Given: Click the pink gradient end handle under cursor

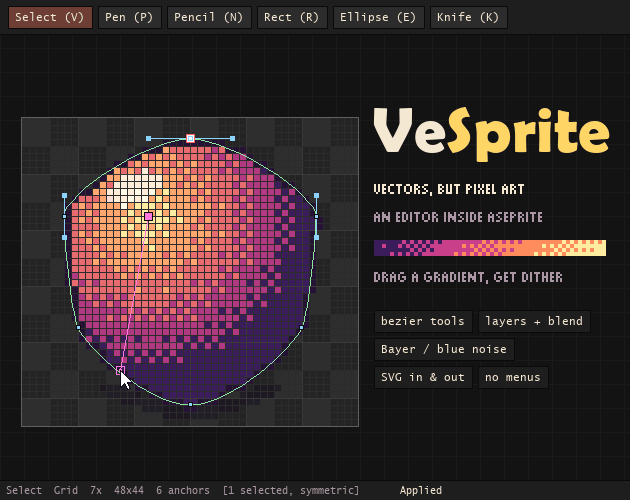Looking at the screenshot, I should pos(120,371).
